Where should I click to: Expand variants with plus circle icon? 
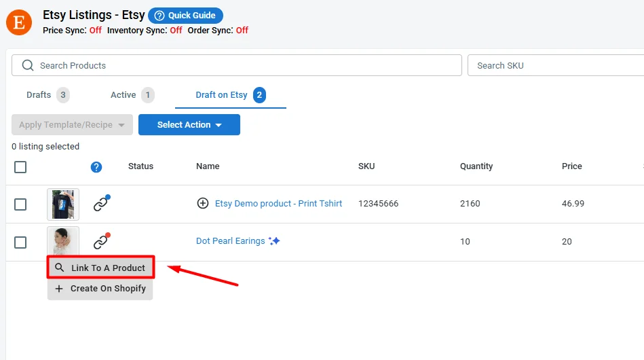click(x=202, y=204)
